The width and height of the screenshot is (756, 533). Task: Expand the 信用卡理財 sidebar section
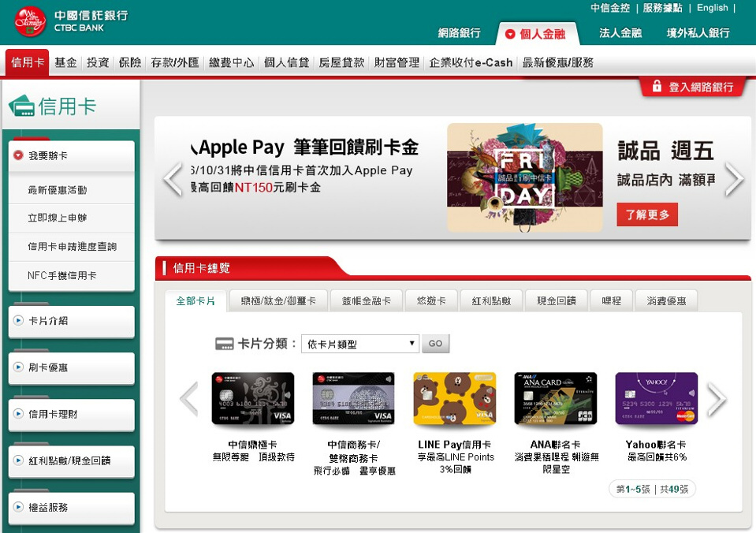coord(72,415)
